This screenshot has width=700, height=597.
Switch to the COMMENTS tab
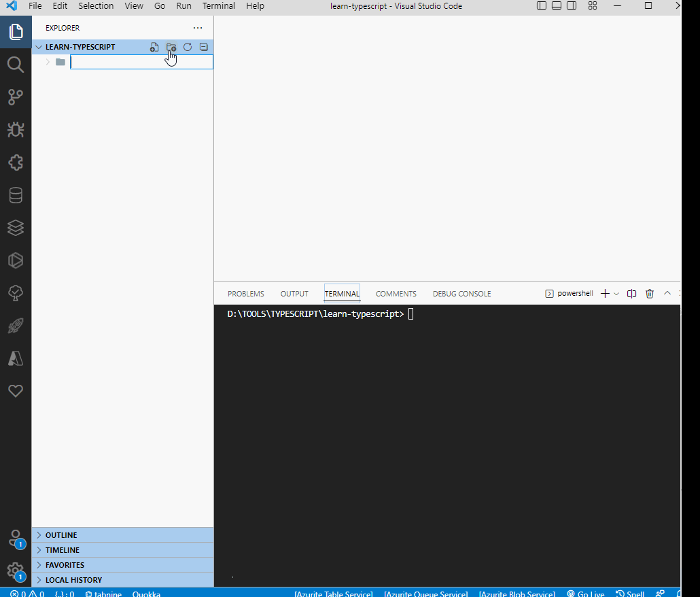click(x=396, y=294)
